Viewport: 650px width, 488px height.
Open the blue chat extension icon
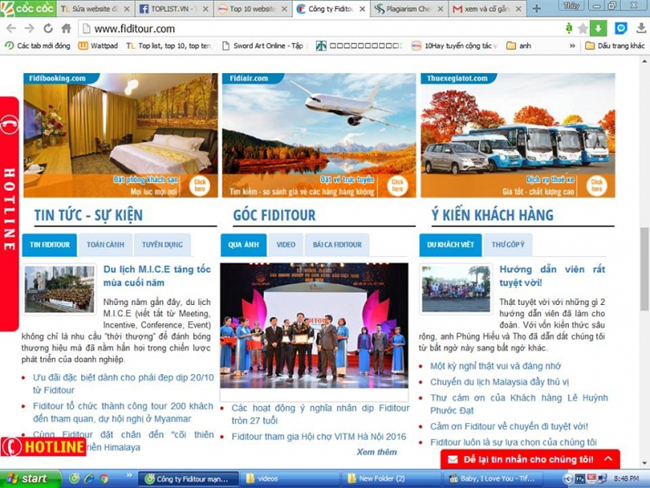(x=621, y=28)
